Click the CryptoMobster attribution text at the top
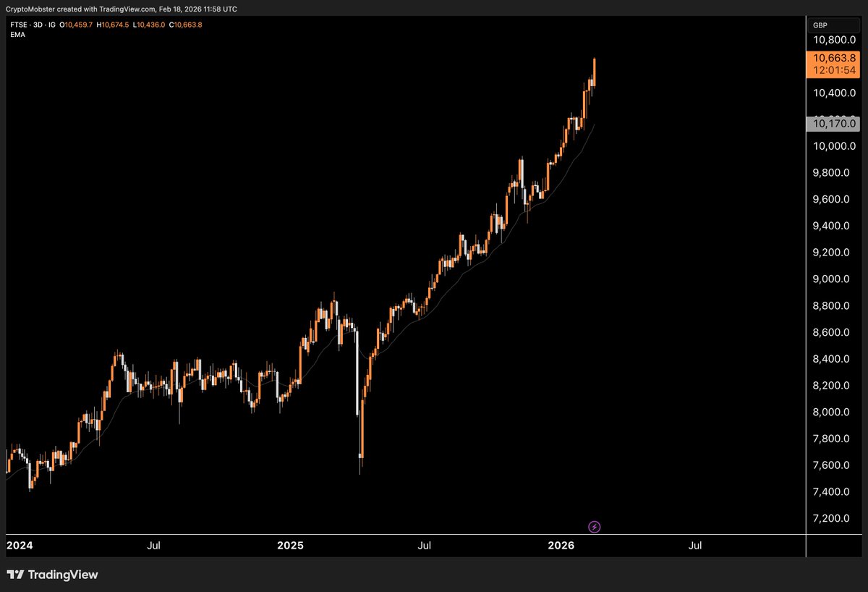This screenshot has height=592, width=868. (122, 9)
